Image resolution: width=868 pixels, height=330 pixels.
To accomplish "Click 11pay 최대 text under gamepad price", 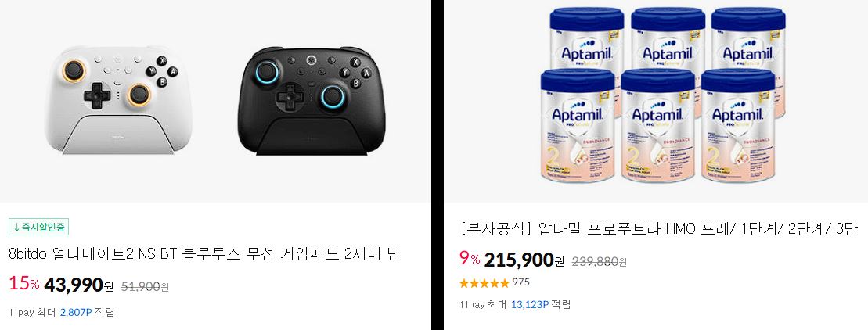I will click(33, 312).
